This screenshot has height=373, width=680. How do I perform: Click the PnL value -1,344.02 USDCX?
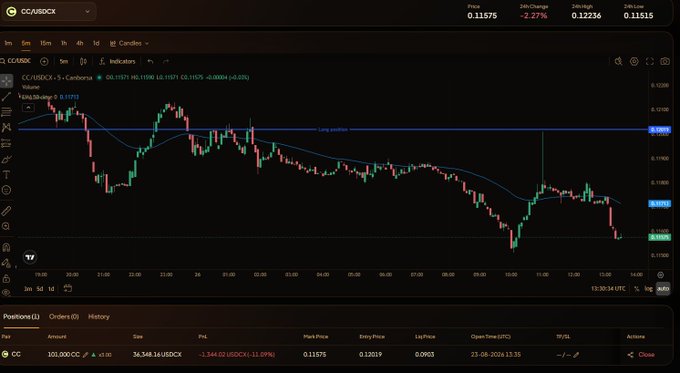237,355
